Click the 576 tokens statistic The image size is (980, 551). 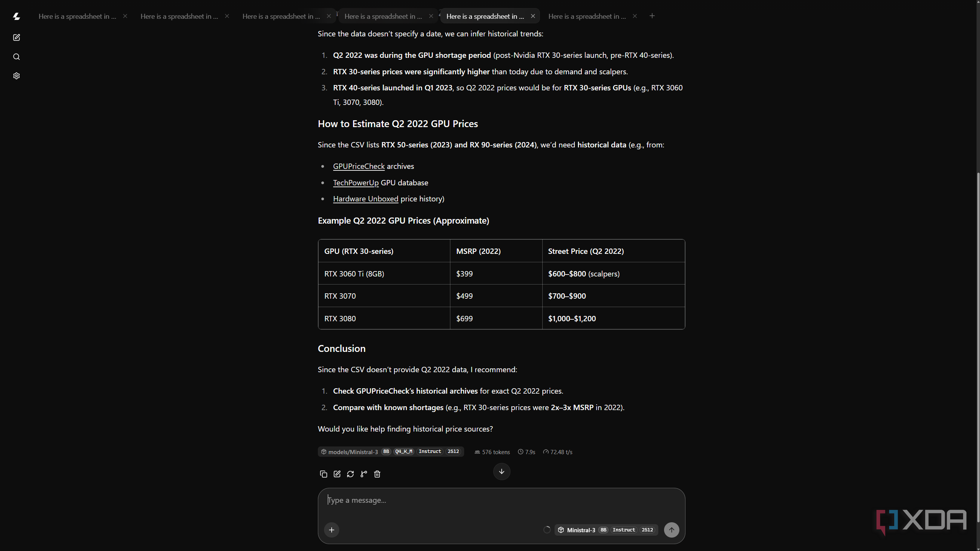tap(492, 452)
